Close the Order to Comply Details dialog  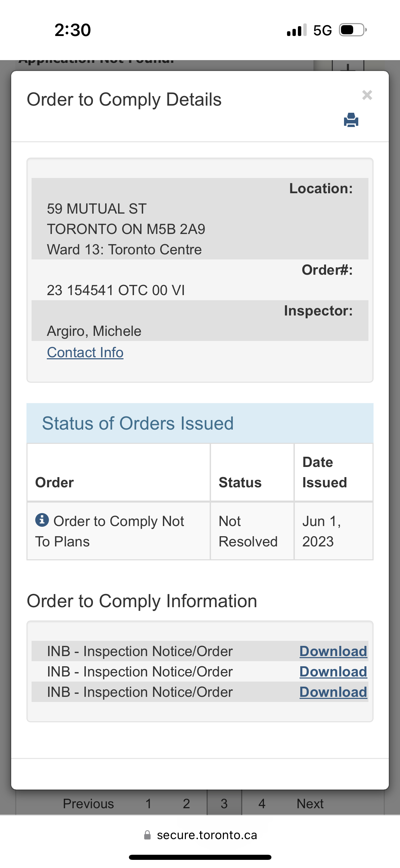[x=367, y=95]
